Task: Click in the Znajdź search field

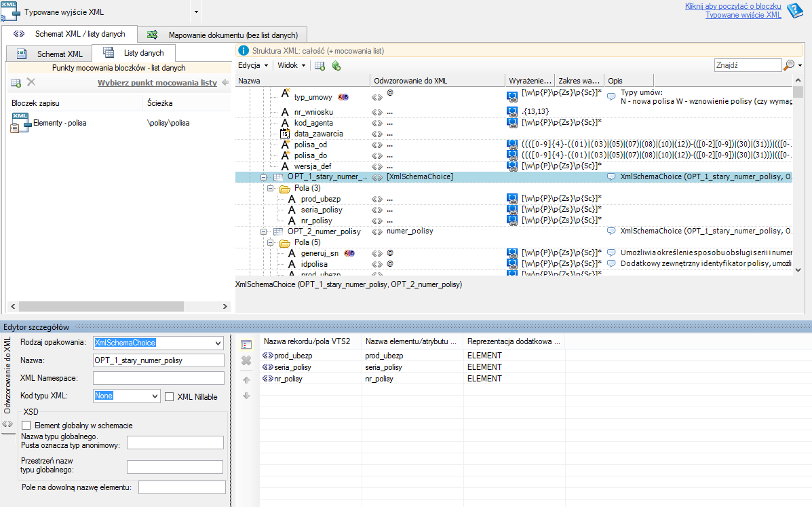Action: 748,65
